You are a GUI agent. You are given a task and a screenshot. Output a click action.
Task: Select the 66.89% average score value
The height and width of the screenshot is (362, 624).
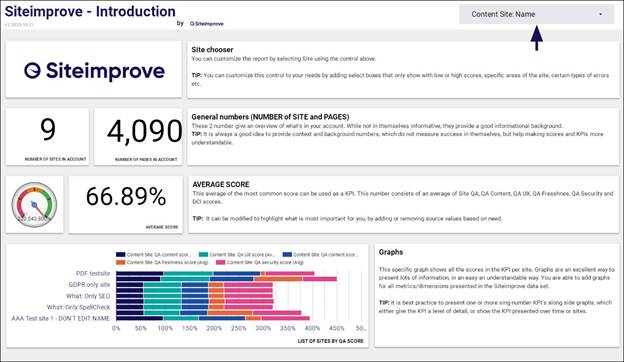(126, 197)
